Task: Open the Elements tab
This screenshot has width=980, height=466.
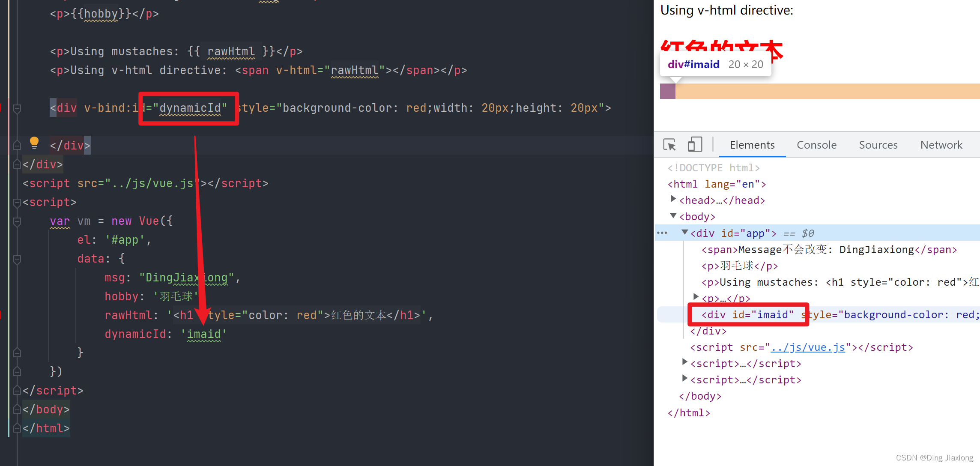Action: (752, 145)
